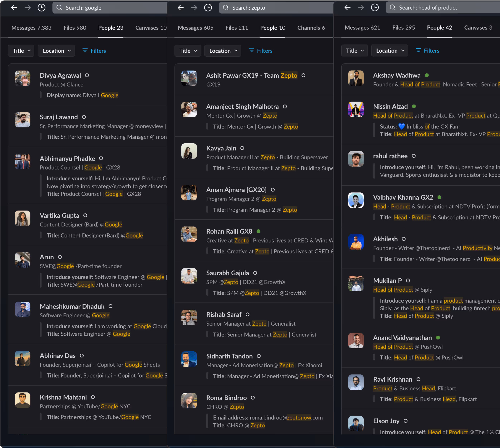Select People 23 tab
Image resolution: width=500 pixels, height=448 pixels.
click(x=111, y=28)
